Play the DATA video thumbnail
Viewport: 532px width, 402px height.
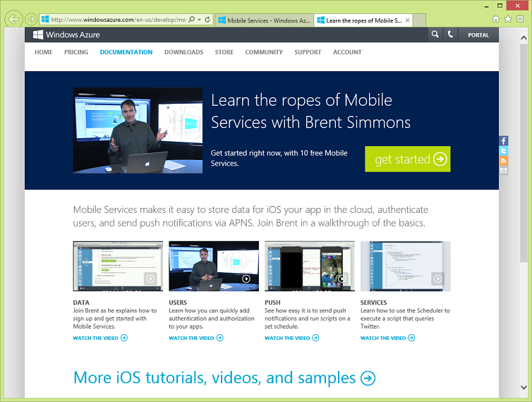[x=118, y=267]
